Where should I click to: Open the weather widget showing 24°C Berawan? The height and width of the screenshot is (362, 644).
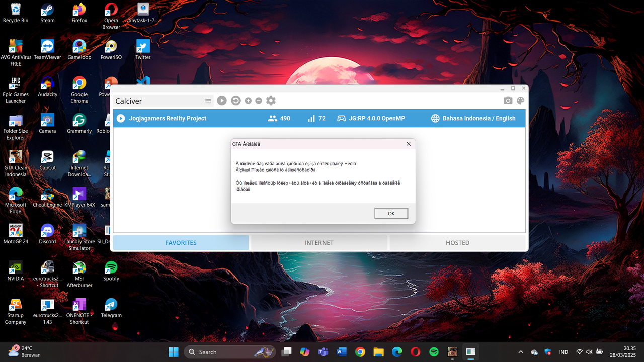coord(24,351)
